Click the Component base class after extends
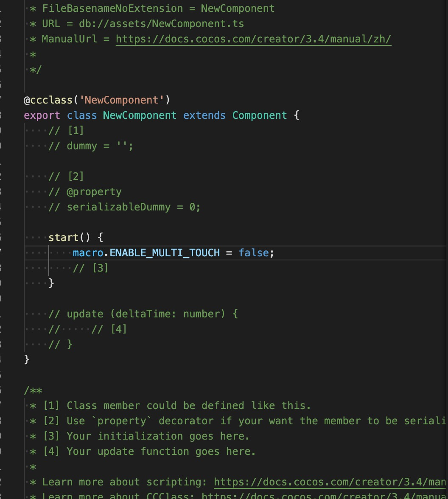Image resolution: width=448 pixels, height=499 pixels. coord(259,115)
